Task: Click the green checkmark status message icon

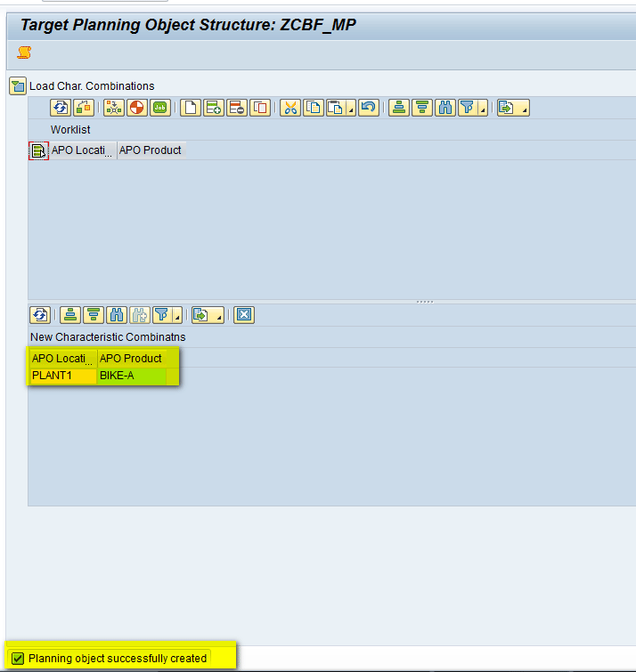Action: click(x=18, y=659)
